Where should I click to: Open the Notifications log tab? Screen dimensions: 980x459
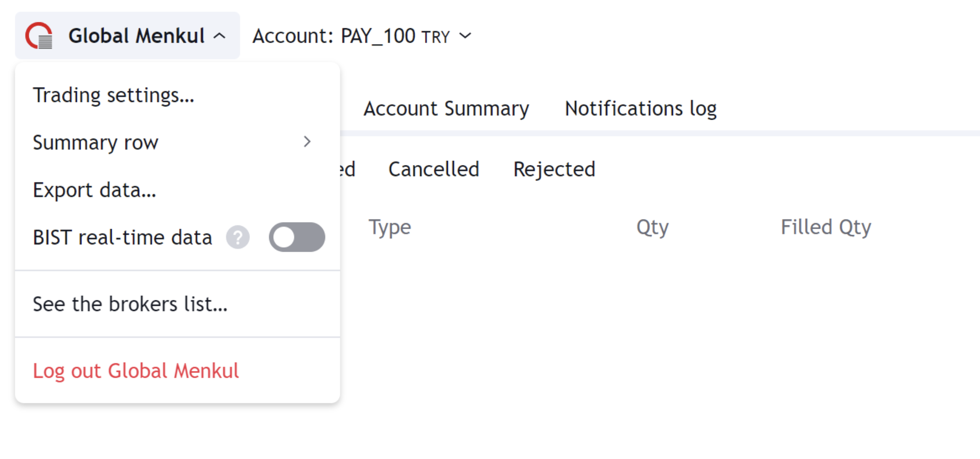click(641, 108)
